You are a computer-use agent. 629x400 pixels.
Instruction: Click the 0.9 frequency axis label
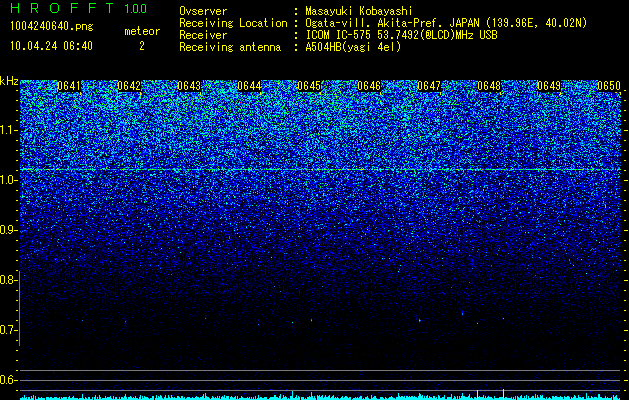[7, 230]
